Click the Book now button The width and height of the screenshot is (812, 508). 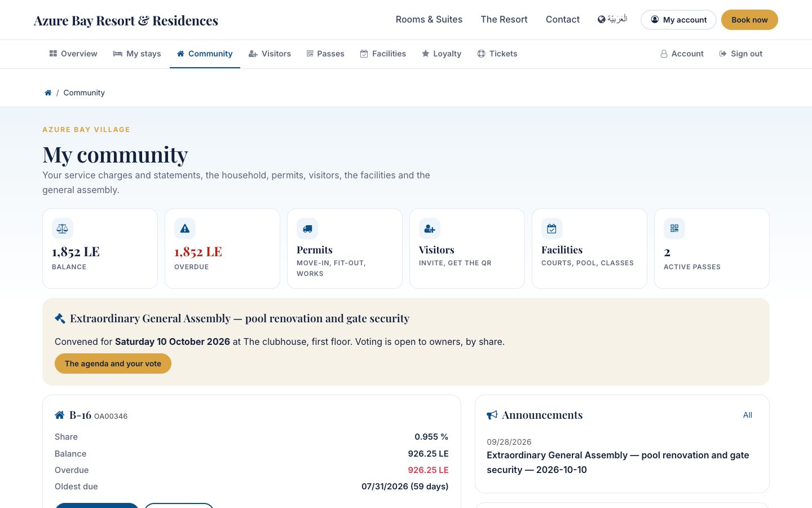[749, 20]
